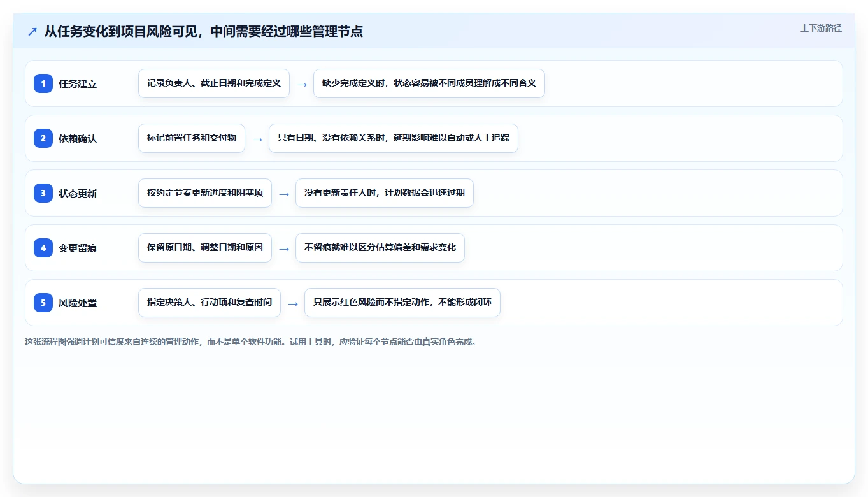
Task: Click the 标记前置任务和交付物 box
Action: click(192, 138)
